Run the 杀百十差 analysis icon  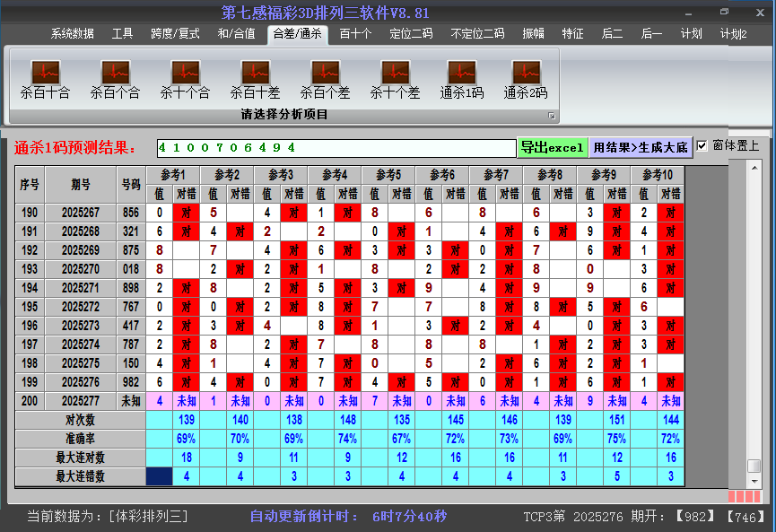pyautogui.click(x=255, y=71)
